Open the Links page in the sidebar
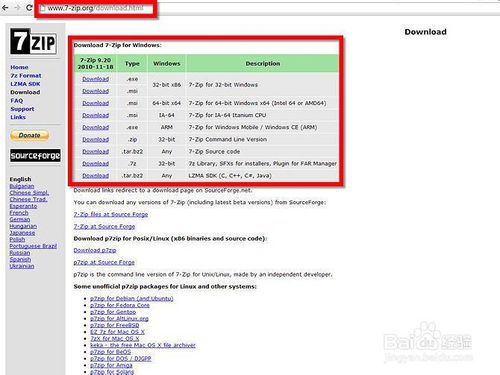Image resolution: width=500 pixels, height=375 pixels. pos(18,117)
